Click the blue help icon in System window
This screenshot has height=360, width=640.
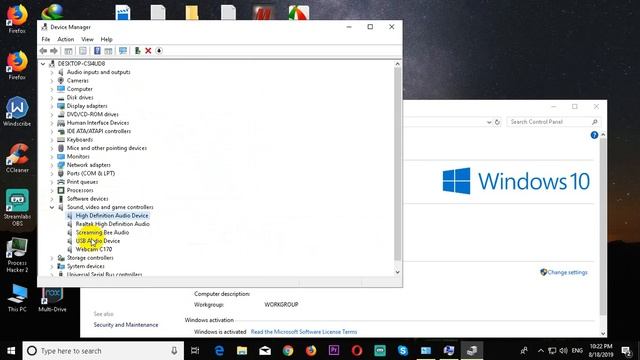tap(594, 135)
